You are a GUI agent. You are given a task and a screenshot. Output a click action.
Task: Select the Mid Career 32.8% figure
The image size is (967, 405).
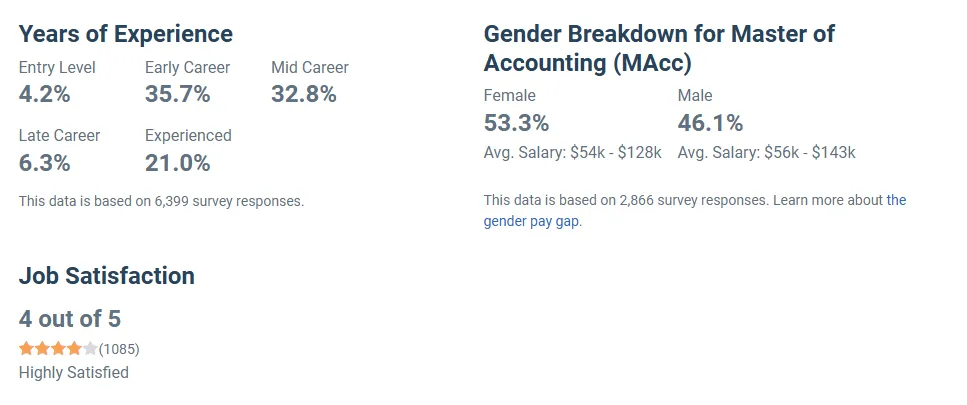pos(304,95)
